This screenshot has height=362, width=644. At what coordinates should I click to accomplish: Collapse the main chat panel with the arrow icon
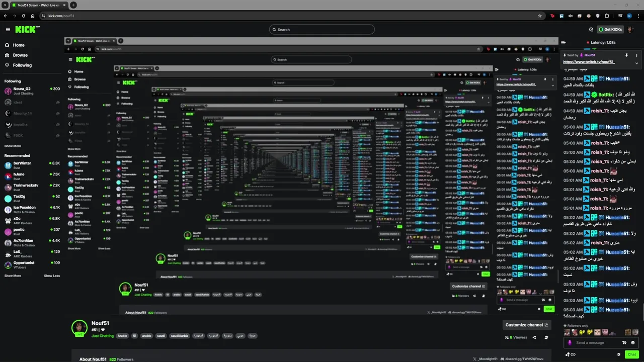(563, 43)
